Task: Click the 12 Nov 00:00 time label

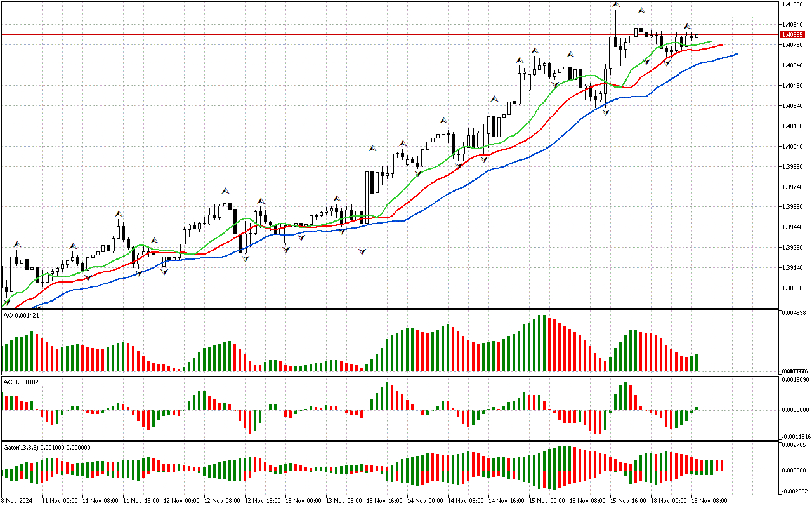Action: [x=181, y=501]
